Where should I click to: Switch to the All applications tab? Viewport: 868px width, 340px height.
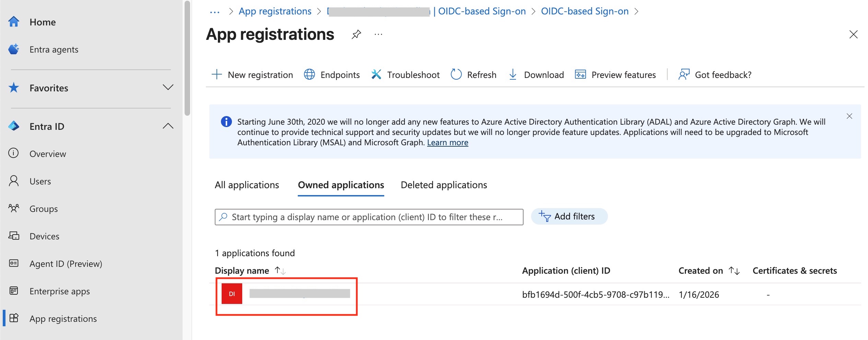pos(247,185)
